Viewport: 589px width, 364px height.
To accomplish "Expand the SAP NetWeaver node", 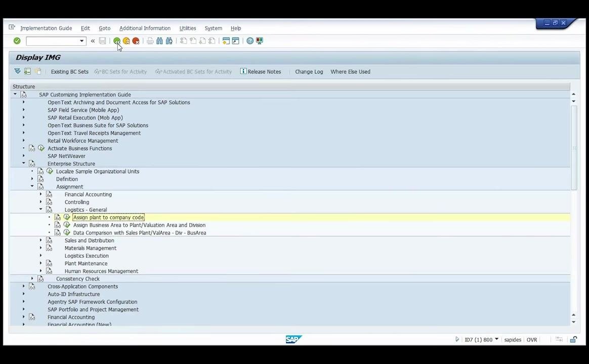I will [x=23, y=156].
